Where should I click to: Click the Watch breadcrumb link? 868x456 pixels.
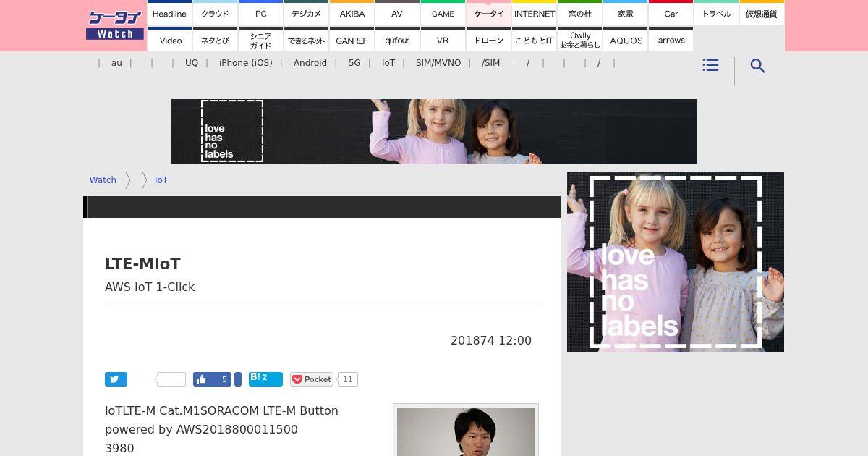103,180
